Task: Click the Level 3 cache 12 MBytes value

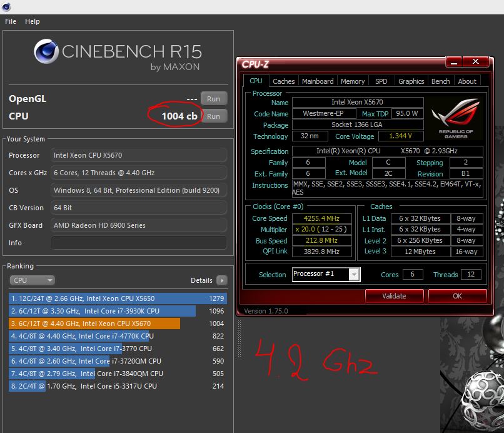Action: click(x=420, y=252)
